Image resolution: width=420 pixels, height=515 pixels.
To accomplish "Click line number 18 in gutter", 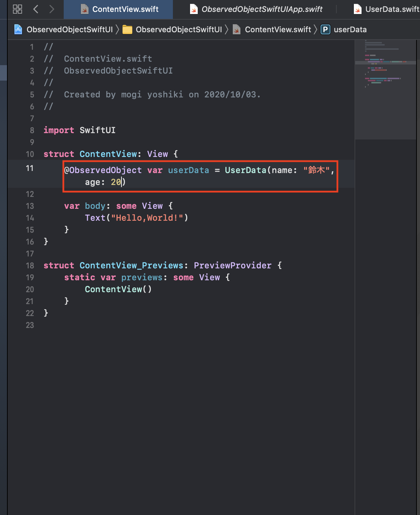I will point(30,266).
